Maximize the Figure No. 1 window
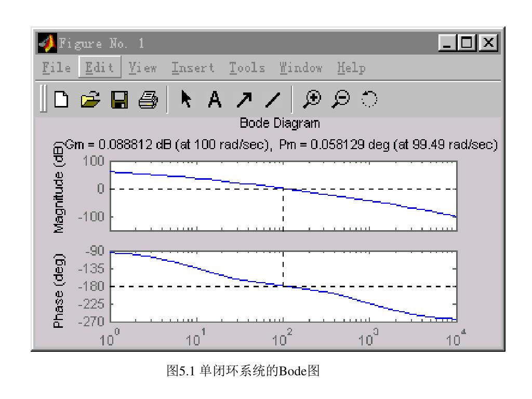The width and height of the screenshot is (532, 399). (x=467, y=43)
